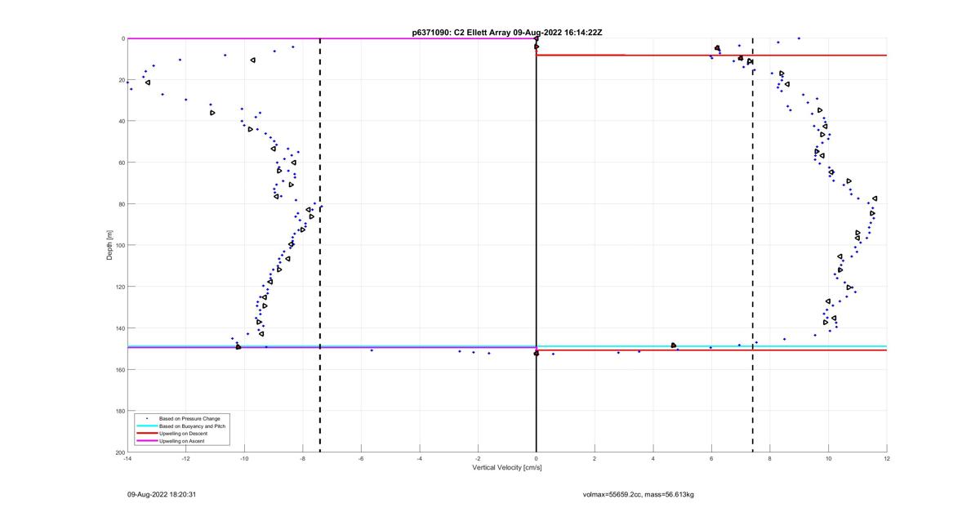Click x-axis tick label 12
The height and width of the screenshot is (508, 980).
(887, 458)
